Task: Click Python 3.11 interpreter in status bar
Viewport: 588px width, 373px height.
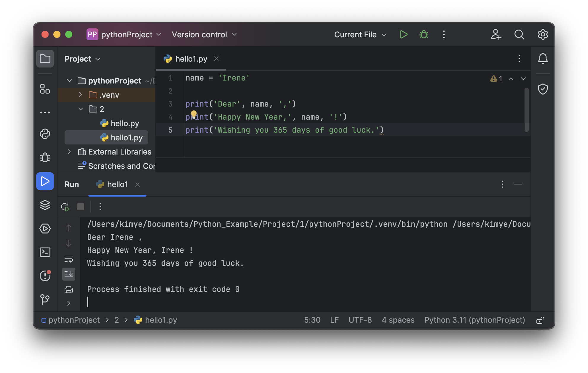Action: [474, 320]
